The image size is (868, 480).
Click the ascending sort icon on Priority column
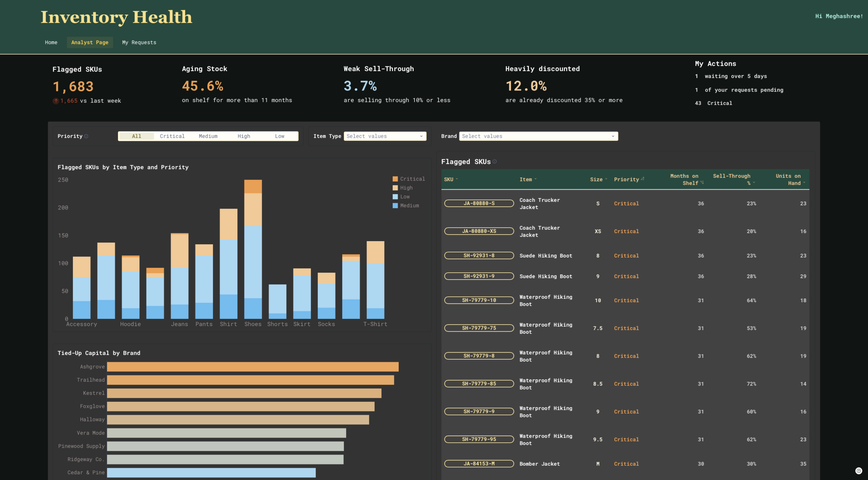coord(643,179)
